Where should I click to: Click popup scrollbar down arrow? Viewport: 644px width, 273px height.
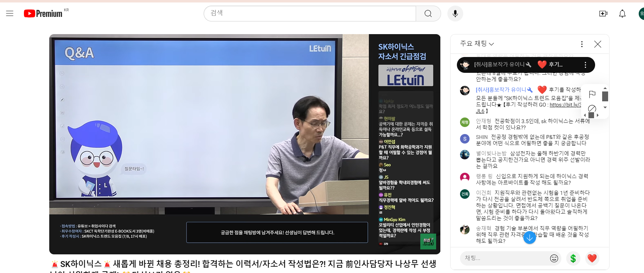coord(605,107)
